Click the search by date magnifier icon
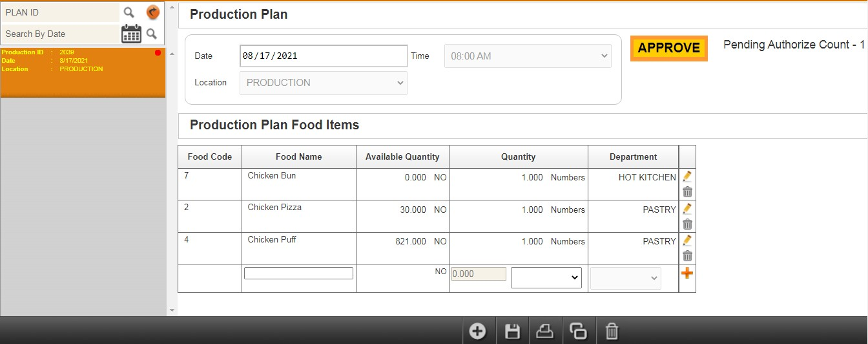868x344 pixels. 152,34
